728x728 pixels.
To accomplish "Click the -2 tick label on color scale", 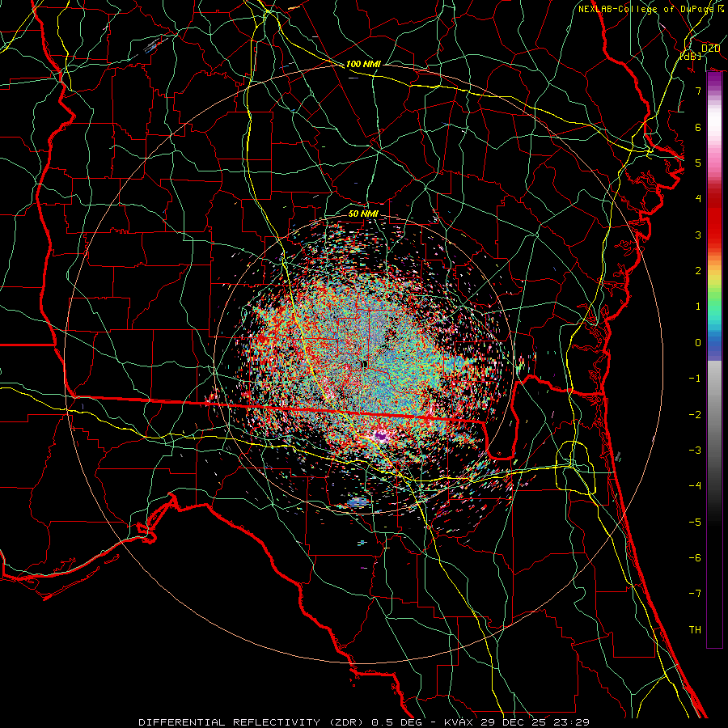I will click(x=695, y=415).
